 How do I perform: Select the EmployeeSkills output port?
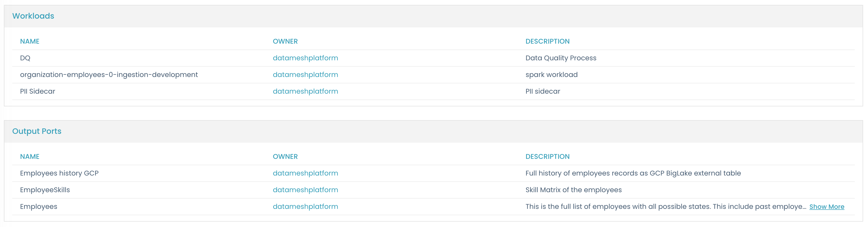click(x=45, y=189)
